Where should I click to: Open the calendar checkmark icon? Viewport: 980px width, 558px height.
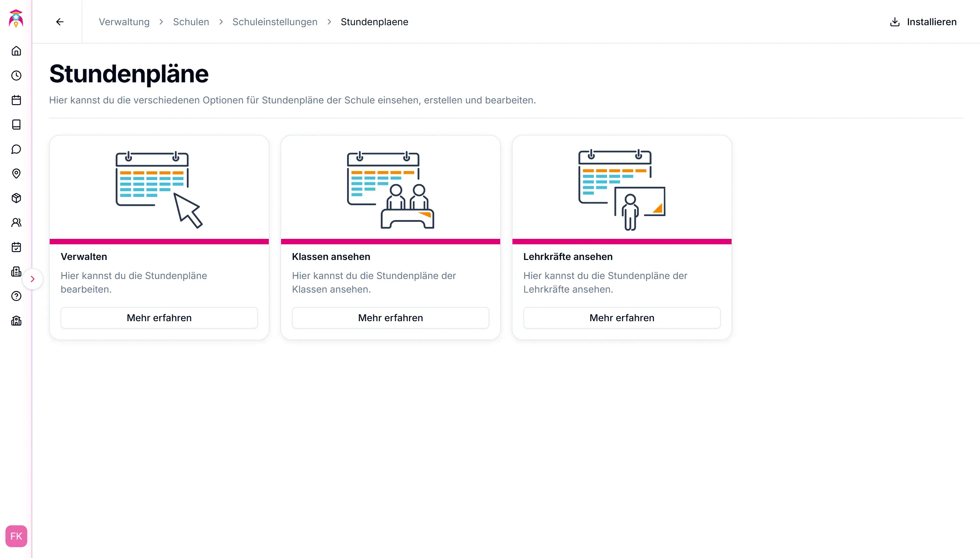[16, 247]
